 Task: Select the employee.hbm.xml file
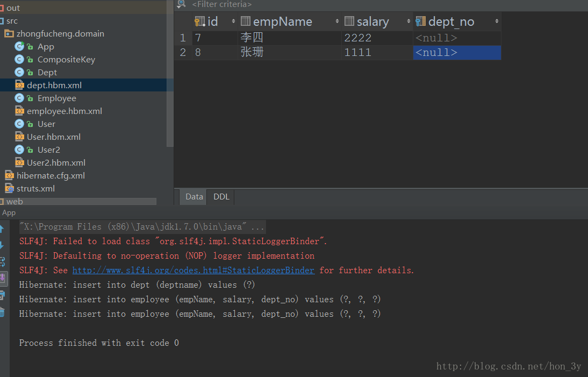tap(64, 111)
